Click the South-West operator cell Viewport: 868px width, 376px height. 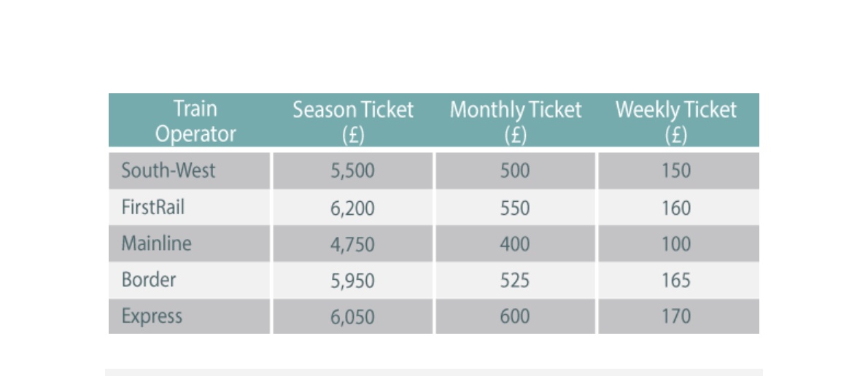(190, 171)
